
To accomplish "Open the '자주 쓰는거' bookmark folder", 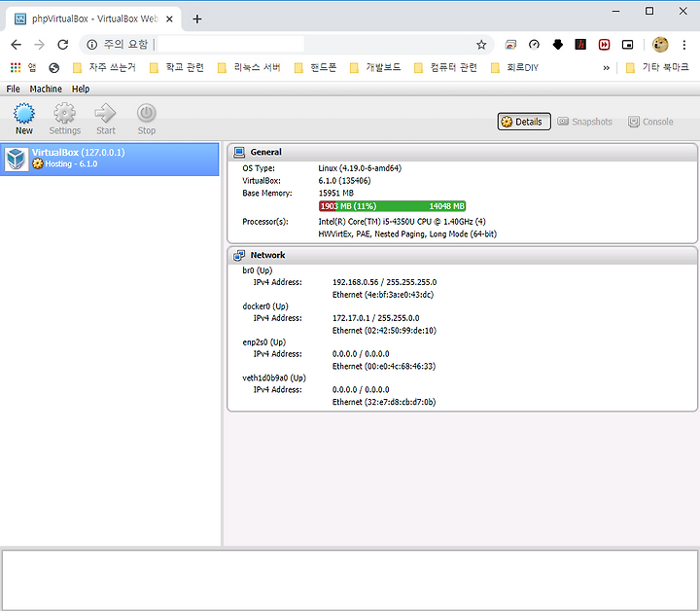I will click(x=104, y=67).
